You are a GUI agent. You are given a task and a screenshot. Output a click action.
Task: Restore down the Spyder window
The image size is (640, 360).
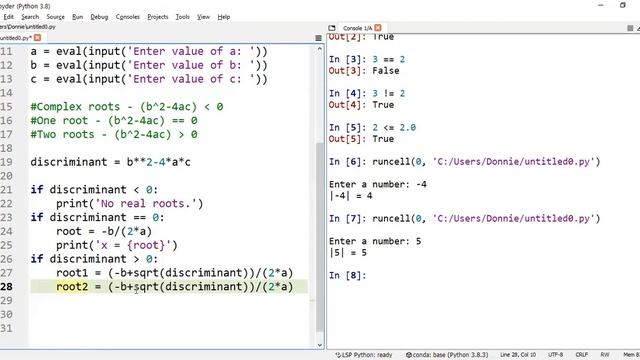point(623,5)
